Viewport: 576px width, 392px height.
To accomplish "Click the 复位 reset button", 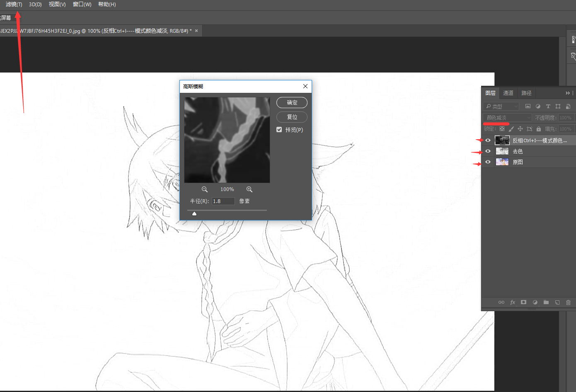I will click(292, 117).
